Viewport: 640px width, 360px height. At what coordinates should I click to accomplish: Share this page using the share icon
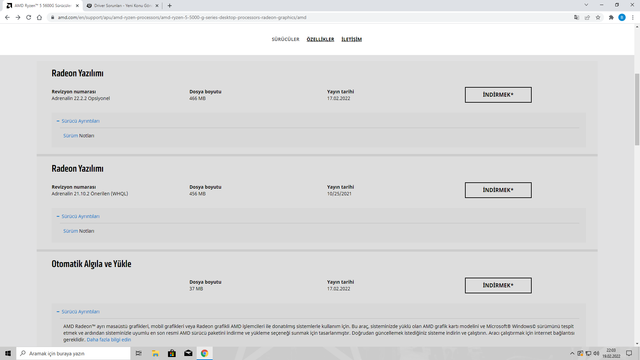(587, 18)
